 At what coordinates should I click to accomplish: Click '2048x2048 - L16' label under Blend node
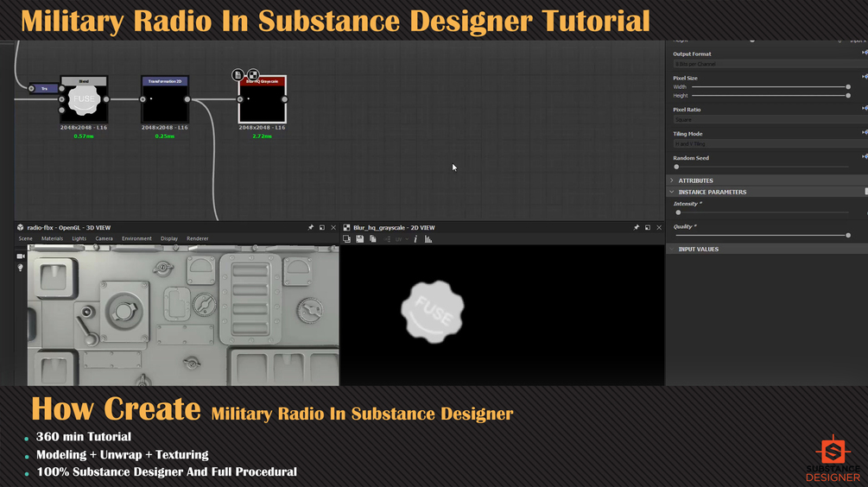click(x=84, y=127)
